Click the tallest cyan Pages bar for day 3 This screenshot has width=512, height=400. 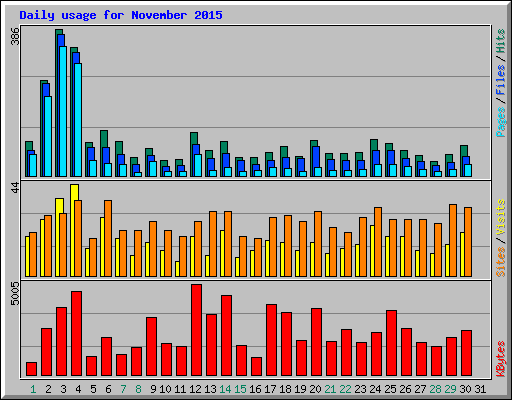point(63,111)
